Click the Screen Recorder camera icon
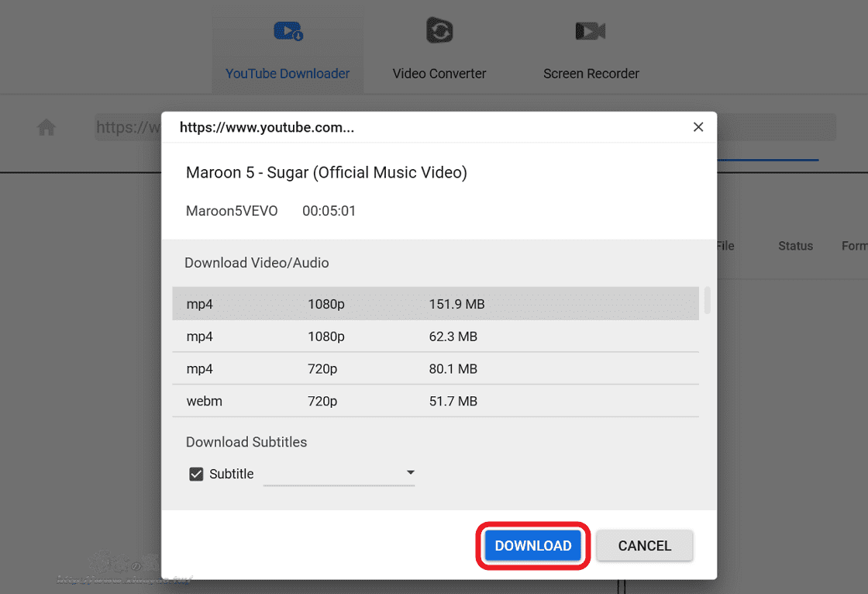The width and height of the screenshot is (868, 594). [x=591, y=31]
